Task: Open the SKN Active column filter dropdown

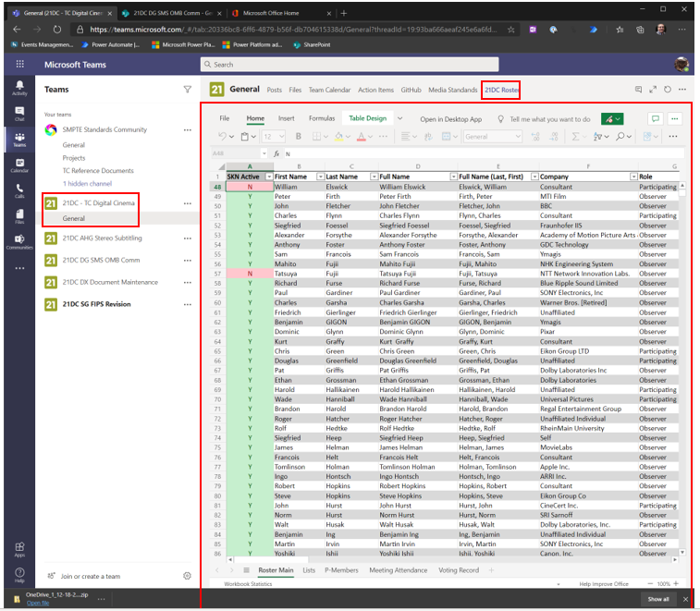Action: (x=269, y=176)
